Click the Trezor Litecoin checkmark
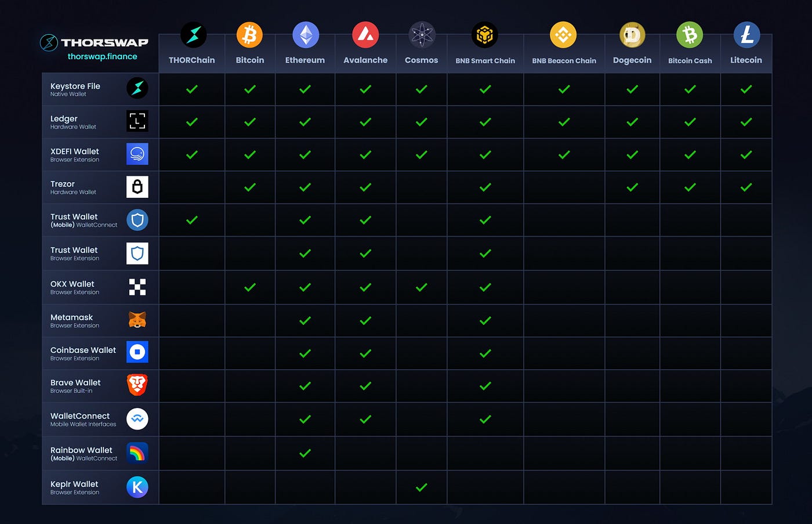 pos(746,187)
